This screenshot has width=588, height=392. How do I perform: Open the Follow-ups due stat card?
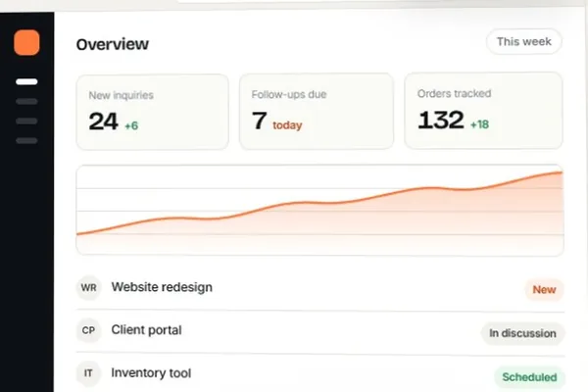click(x=317, y=112)
